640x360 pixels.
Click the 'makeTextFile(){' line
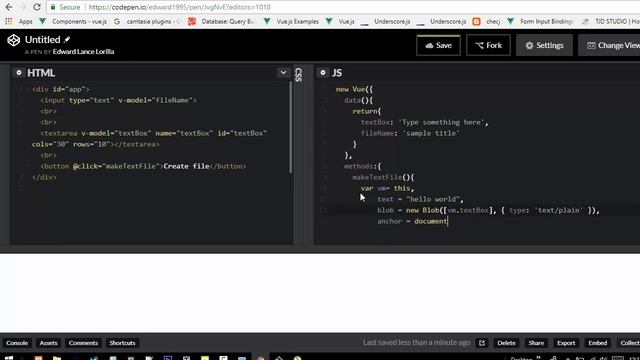click(x=383, y=177)
